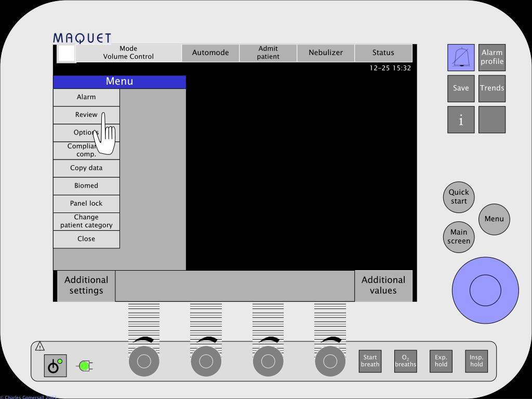Expand the Additional values panel
The image size is (532, 399).
click(x=383, y=285)
